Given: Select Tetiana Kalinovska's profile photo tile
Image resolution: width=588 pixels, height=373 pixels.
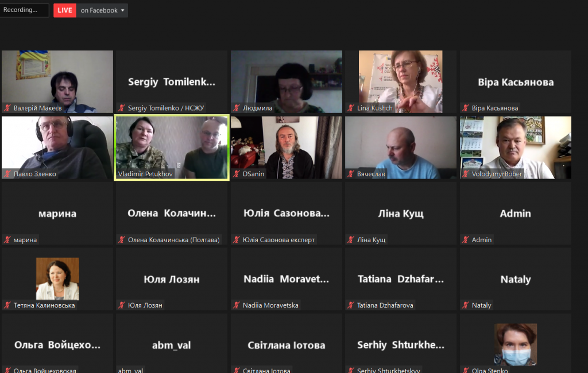Looking at the screenshot, I should 57,278.
